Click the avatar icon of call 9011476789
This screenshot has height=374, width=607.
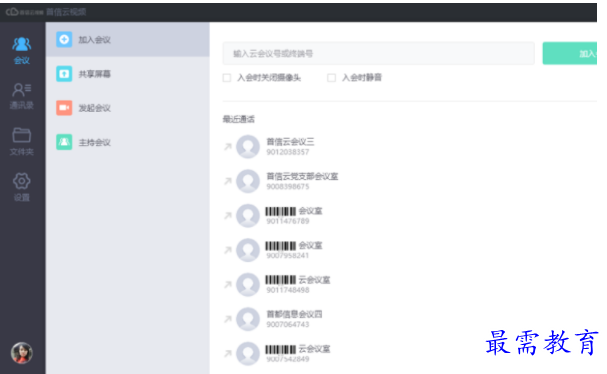(x=248, y=215)
